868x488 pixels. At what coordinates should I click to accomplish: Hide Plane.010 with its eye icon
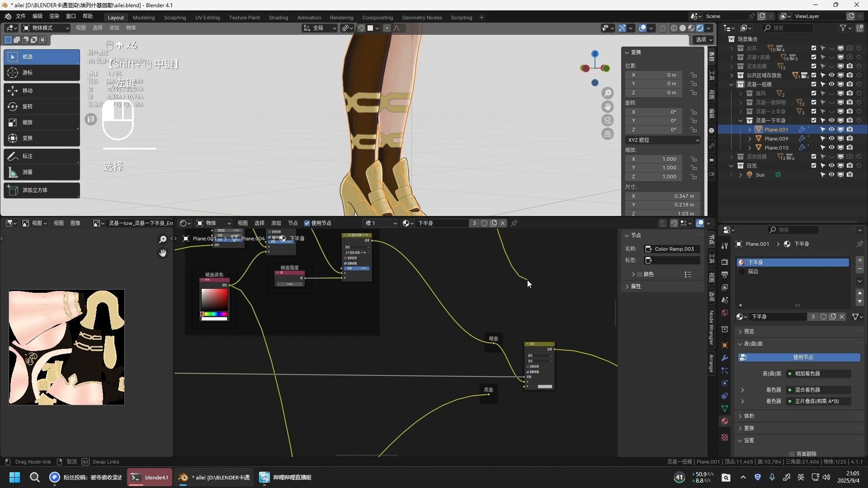click(x=831, y=148)
